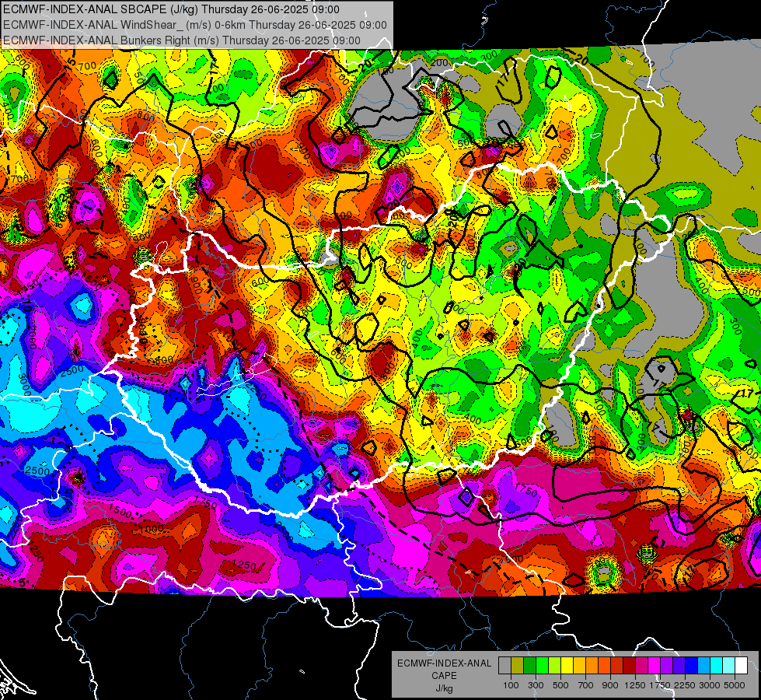Click the J/kg unit label in legend
The image size is (761, 700).
tap(444, 688)
